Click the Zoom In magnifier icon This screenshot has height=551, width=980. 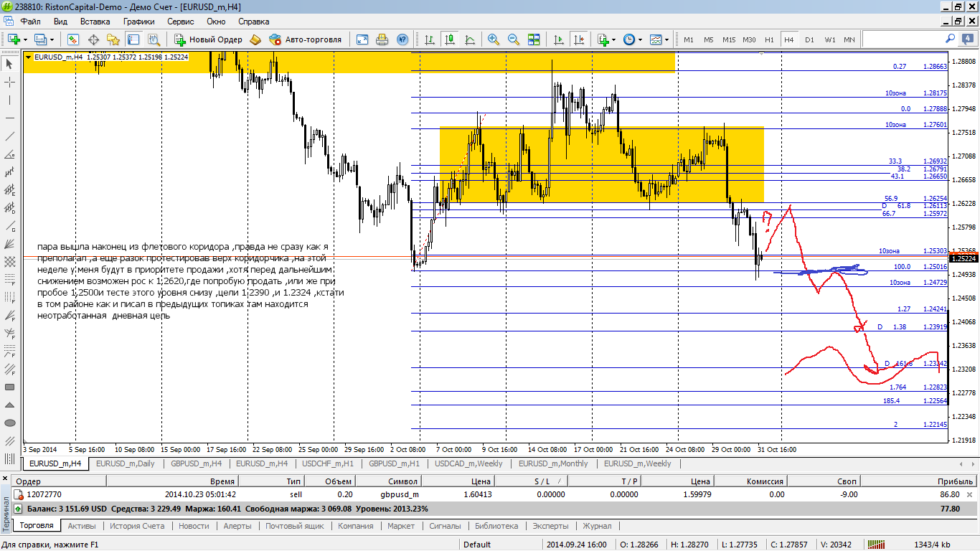coord(494,39)
